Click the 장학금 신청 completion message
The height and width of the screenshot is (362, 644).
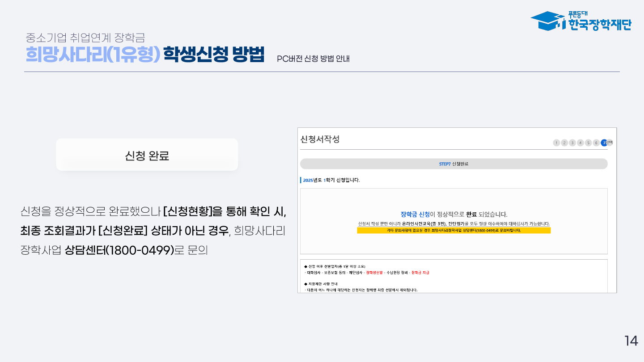pyautogui.click(x=453, y=215)
